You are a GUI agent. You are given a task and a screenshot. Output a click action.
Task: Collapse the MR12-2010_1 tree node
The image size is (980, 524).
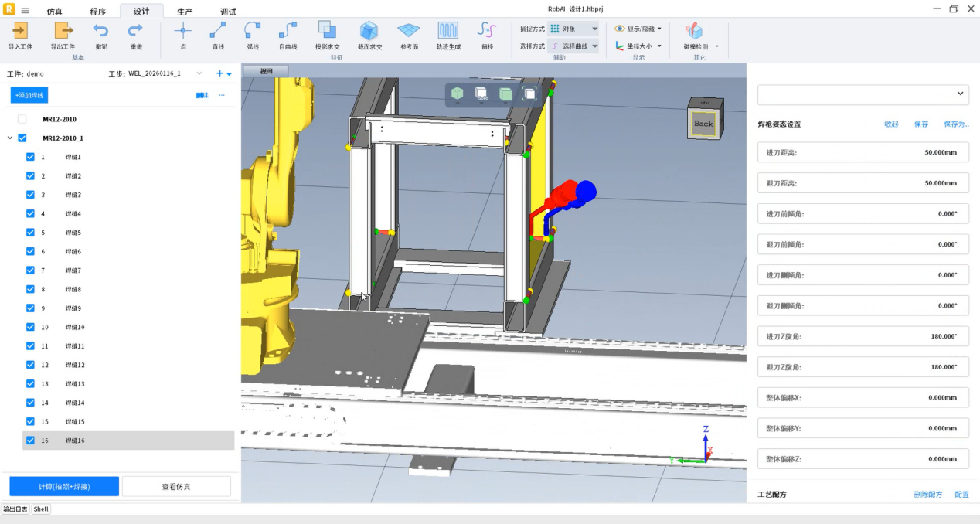click(x=10, y=138)
